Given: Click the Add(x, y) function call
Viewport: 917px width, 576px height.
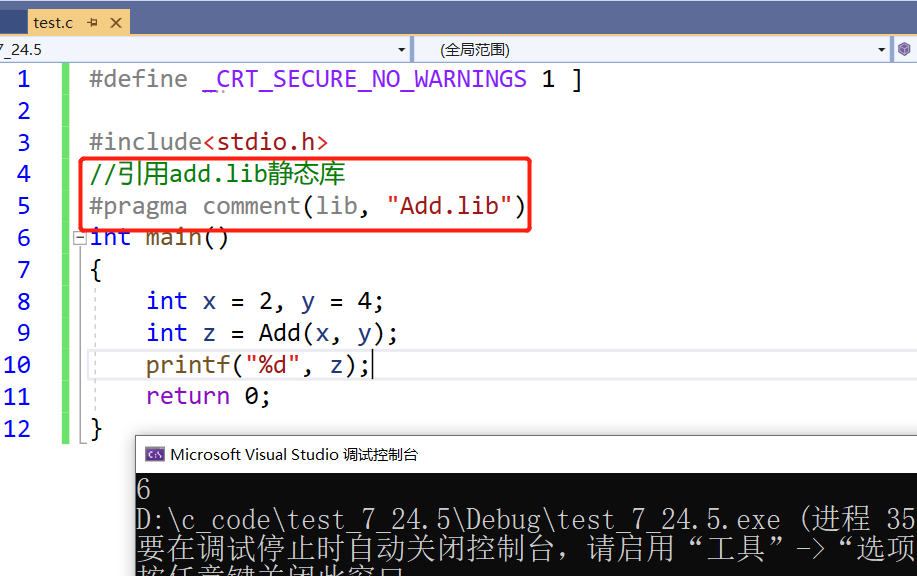Looking at the screenshot, I should point(321,333).
